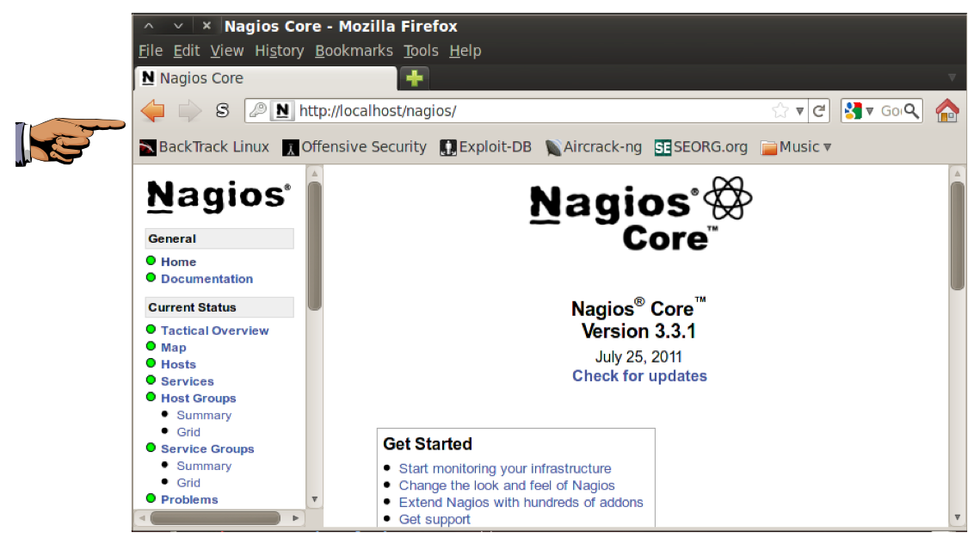980x544 pixels.
Task: Open the Tools menu
Action: pos(421,51)
